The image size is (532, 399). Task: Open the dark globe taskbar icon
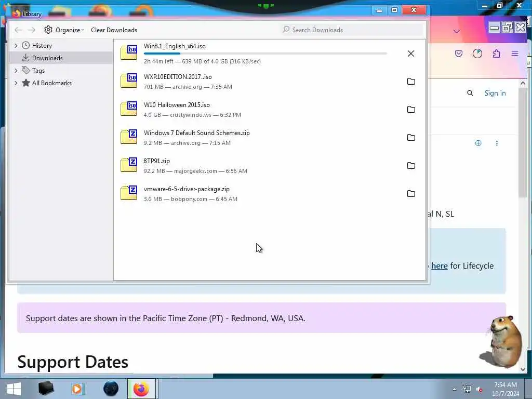pyautogui.click(x=111, y=389)
